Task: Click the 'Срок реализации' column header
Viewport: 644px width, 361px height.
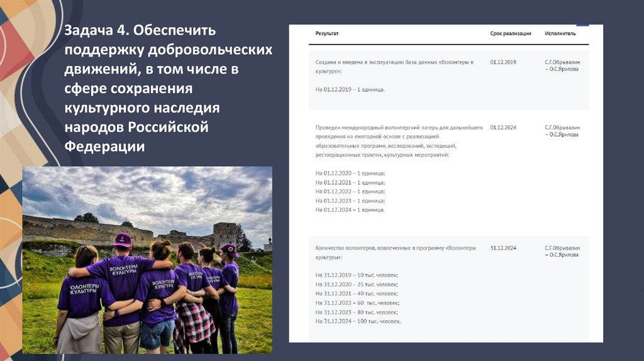Action: (x=511, y=34)
